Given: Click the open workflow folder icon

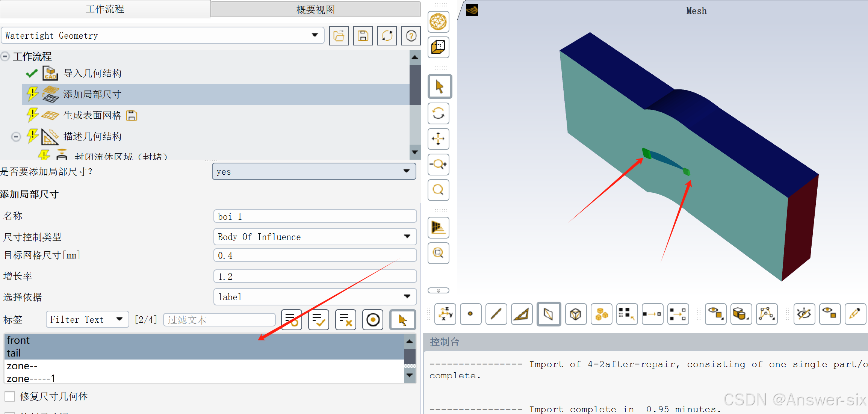Looking at the screenshot, I should tap(339, 36).
